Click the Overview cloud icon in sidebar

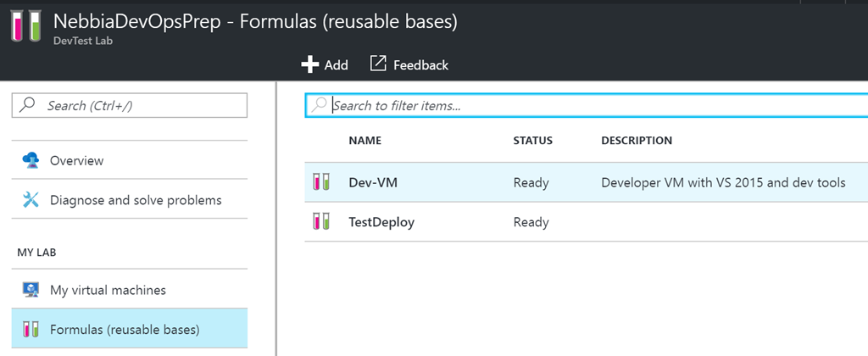[x=31, y=160]
